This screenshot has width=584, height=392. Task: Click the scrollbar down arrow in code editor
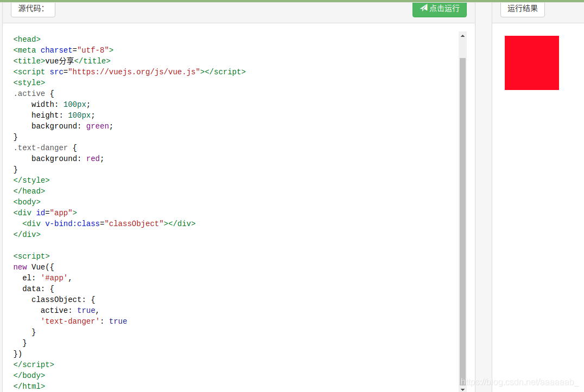click(462, 389)
